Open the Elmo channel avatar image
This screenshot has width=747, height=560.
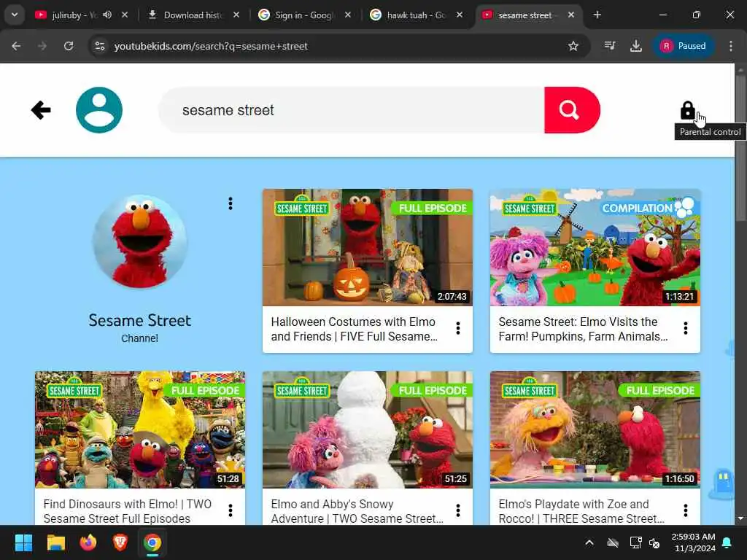click(139, 241)
